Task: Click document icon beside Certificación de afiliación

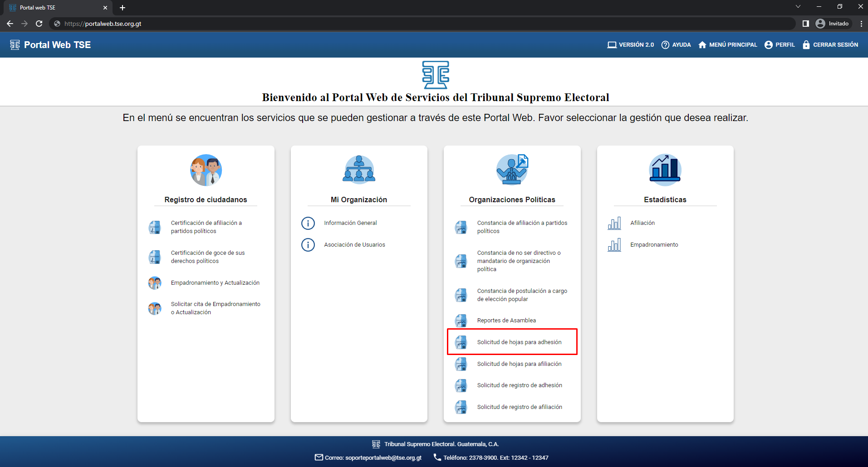Action: (x=155, y=227)
